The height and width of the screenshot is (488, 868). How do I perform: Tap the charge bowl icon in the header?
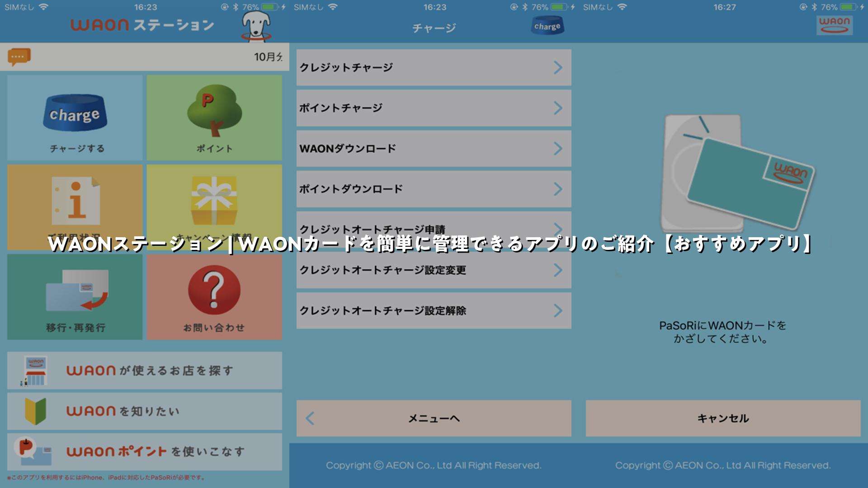click(547, 25)
